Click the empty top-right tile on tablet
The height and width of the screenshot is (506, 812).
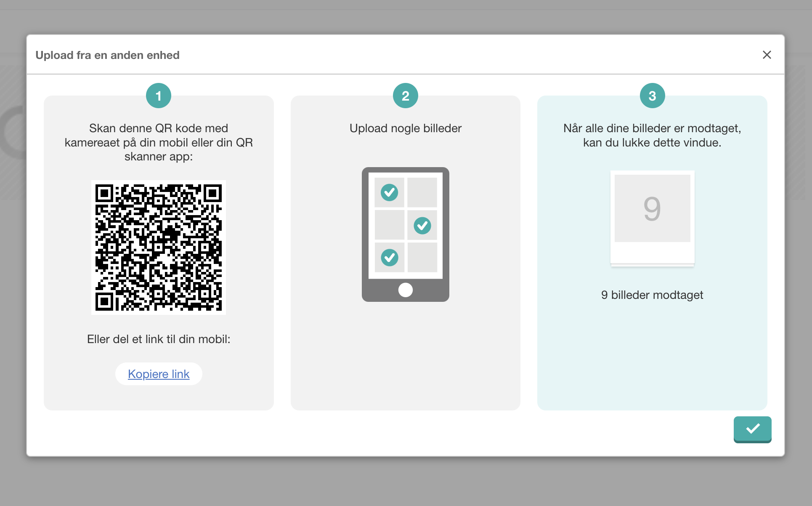pos(422,192)
